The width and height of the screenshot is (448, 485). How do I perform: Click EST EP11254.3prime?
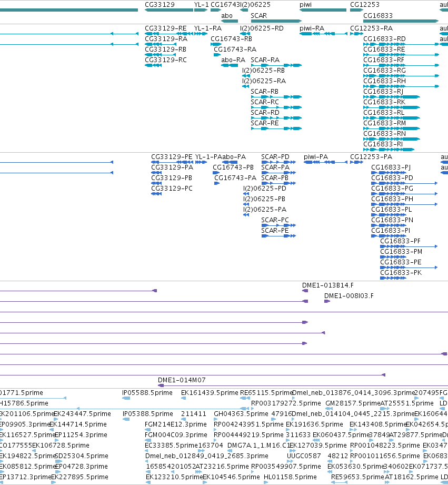click(x=81, y=435)
